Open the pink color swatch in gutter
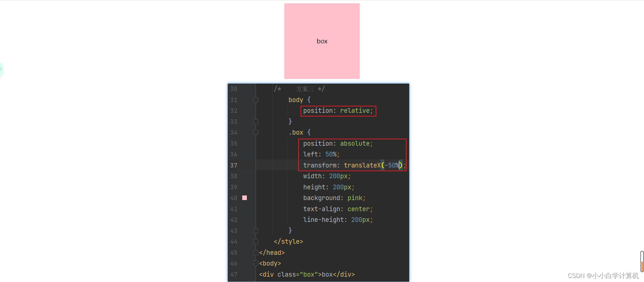The width and height of the screenshot is (644, 282). click(x=245, y=198)
